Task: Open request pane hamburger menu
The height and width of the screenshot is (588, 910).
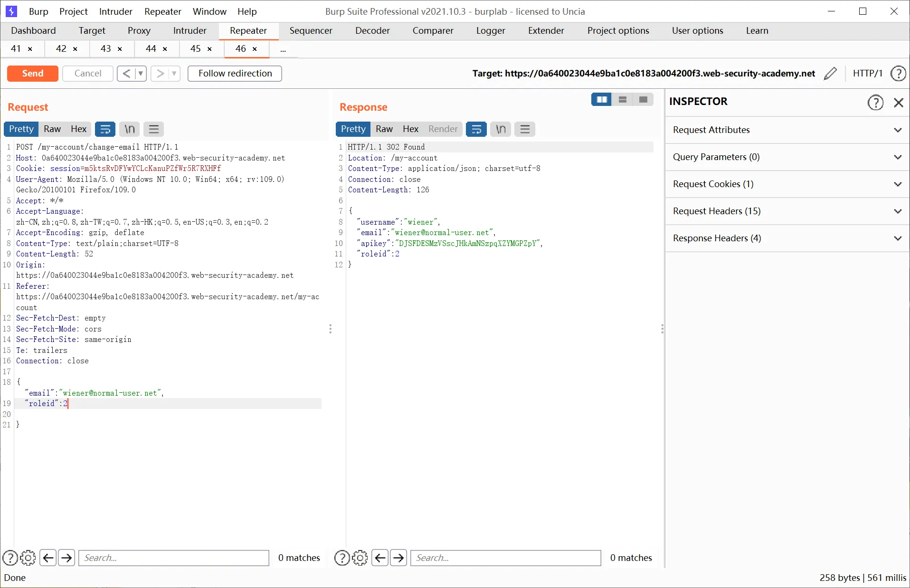Action: point(154,129)
